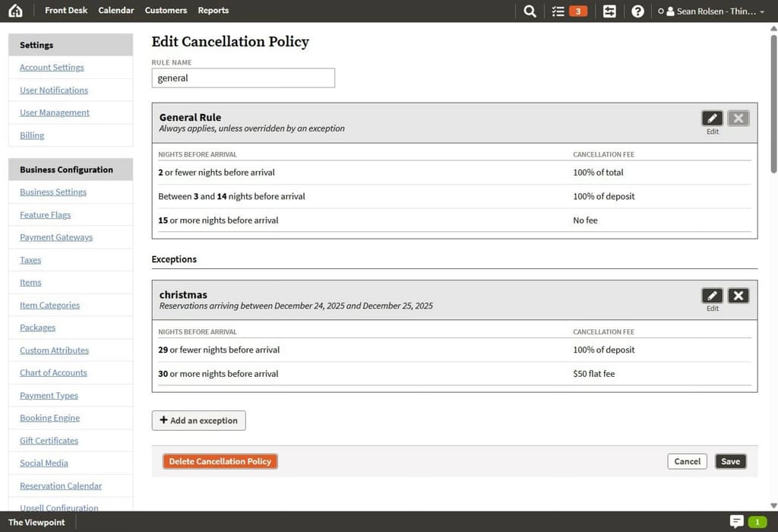Open the chat bubble in bottom bar
778x532 pixels.
(736, 522)
